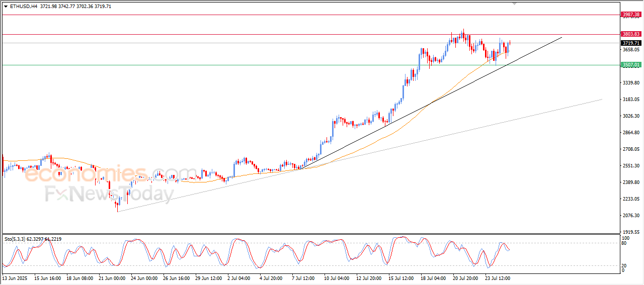Viewport: 644px width, 285px height.
Task: Click the gray chart shift triangle marker
Action: click(514, 4)
